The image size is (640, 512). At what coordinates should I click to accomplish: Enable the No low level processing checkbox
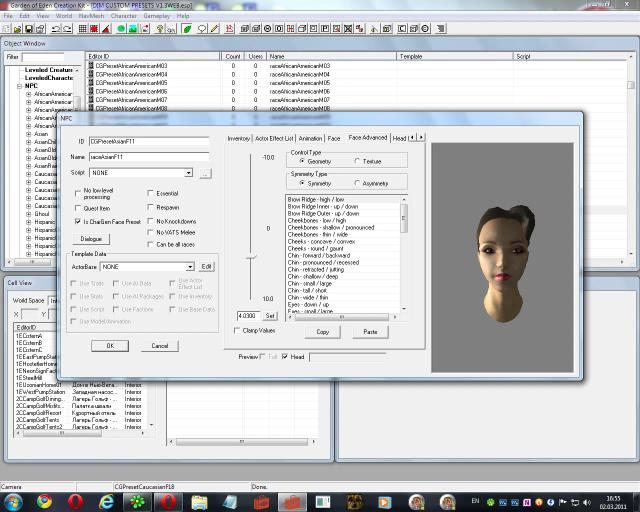coord(78,193)
